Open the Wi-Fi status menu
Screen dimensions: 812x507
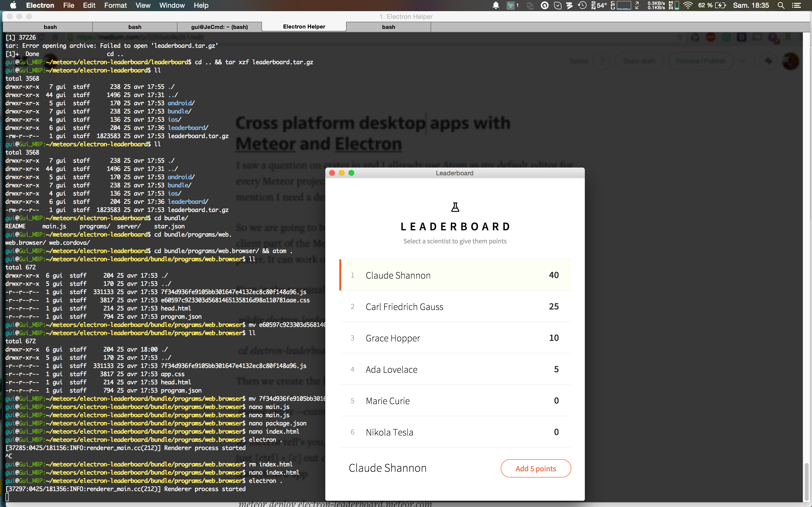pos(688,5)
